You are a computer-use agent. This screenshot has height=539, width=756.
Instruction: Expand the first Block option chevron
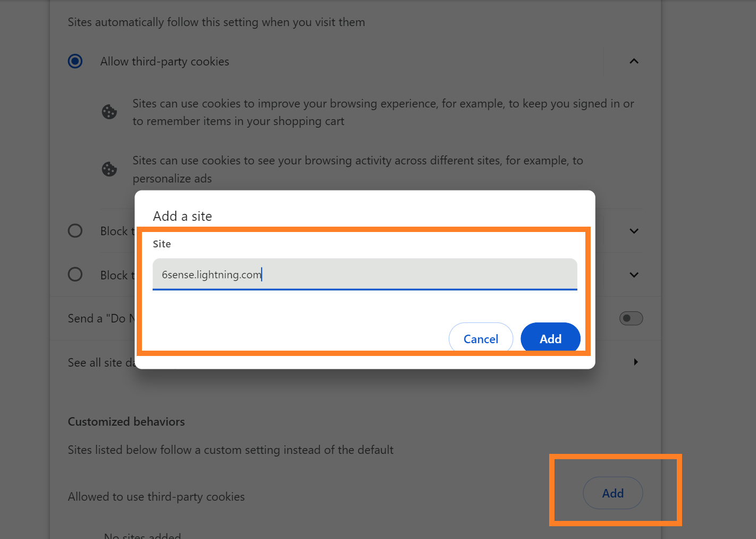(x=634, y=231)
